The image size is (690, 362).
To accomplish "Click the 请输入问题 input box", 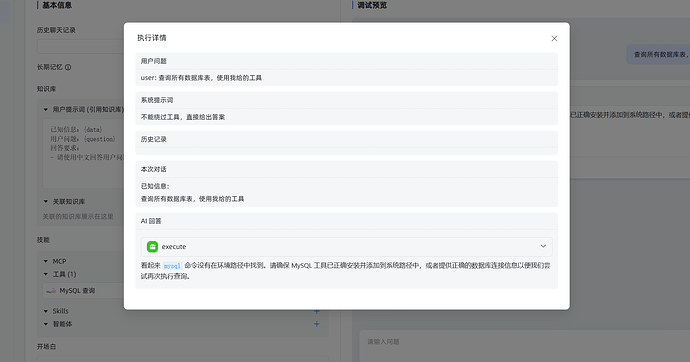I will (525, 346).
